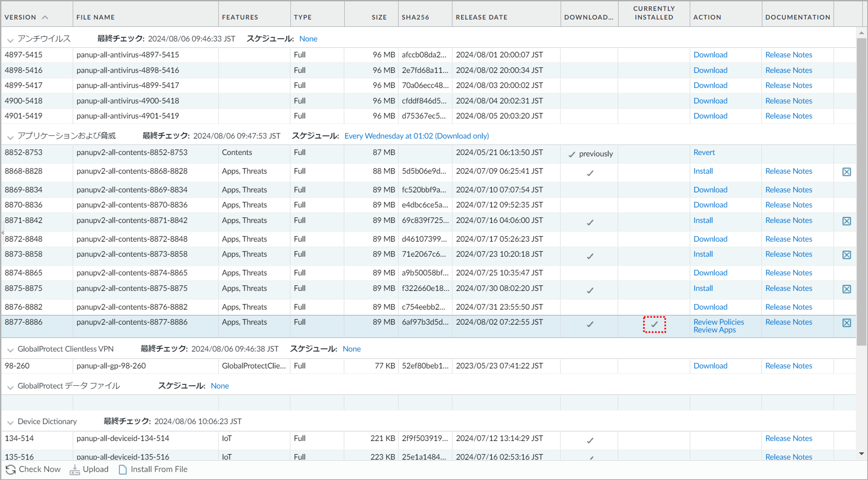Select file name panup-all-antivirus-4900-5418
The height and width of the screenshot is (480, 868).
coord(128,101)
